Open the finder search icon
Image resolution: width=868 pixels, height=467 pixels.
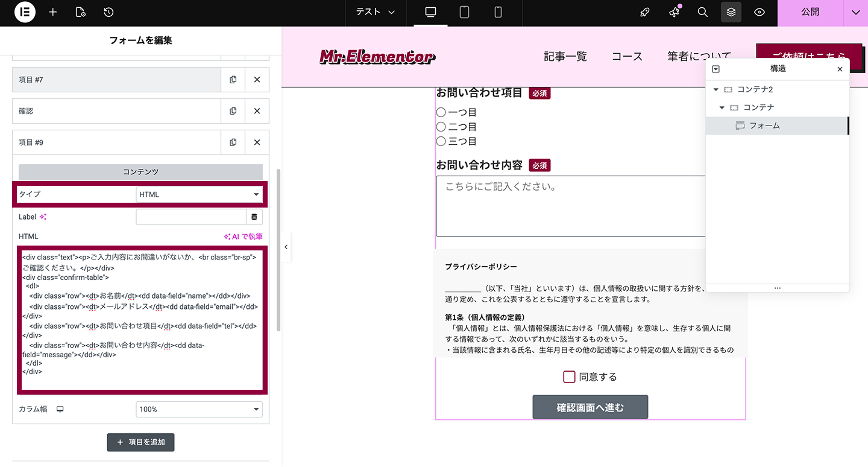702,12
